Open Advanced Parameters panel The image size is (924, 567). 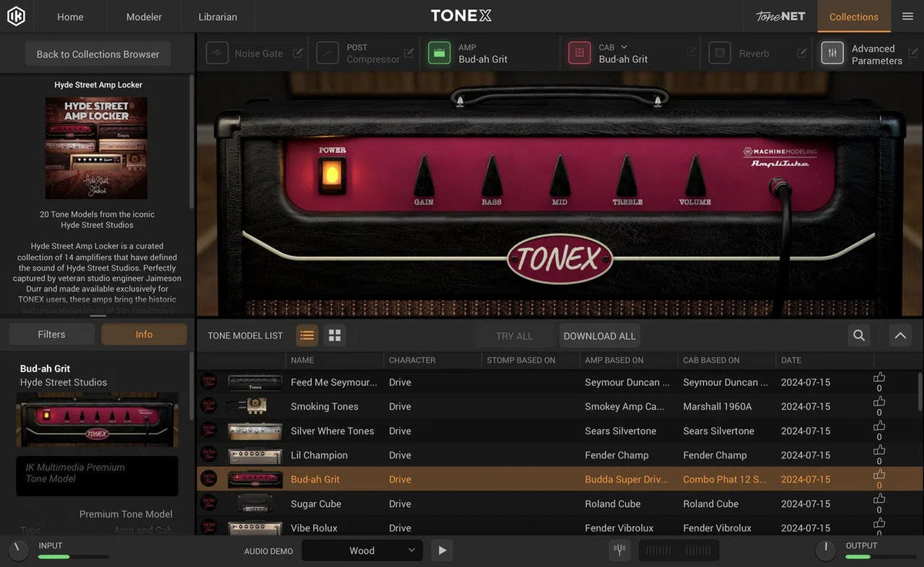(x=832, y=53)
